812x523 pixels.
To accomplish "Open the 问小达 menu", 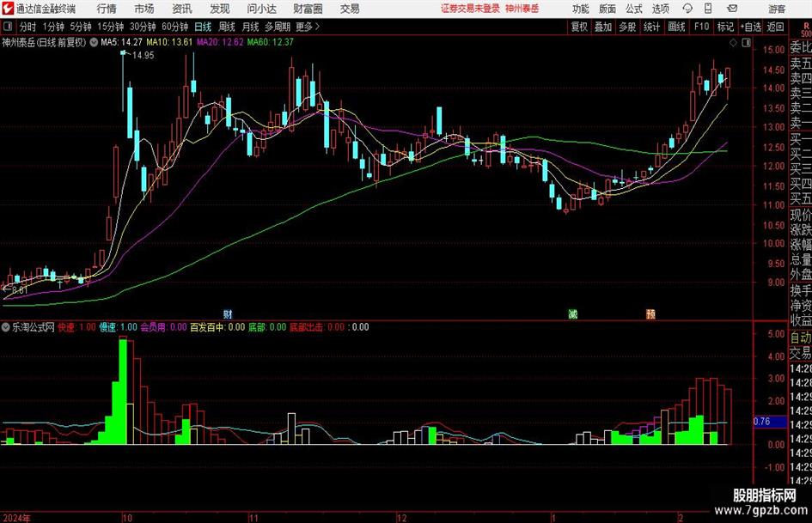I will (261, 9).
